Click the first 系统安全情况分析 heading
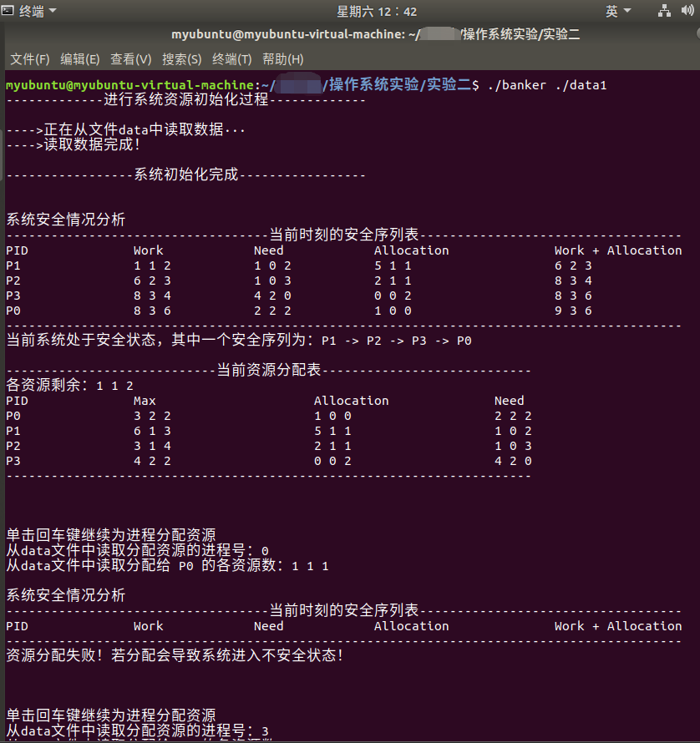Image resolution: width=700 pixels, height=743 pixels. coord(66,220)
